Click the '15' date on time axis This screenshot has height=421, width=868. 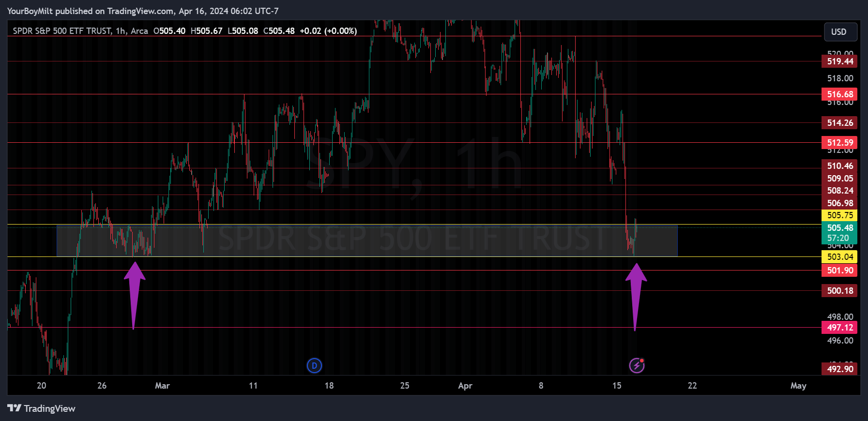click(x=617, y=386)
